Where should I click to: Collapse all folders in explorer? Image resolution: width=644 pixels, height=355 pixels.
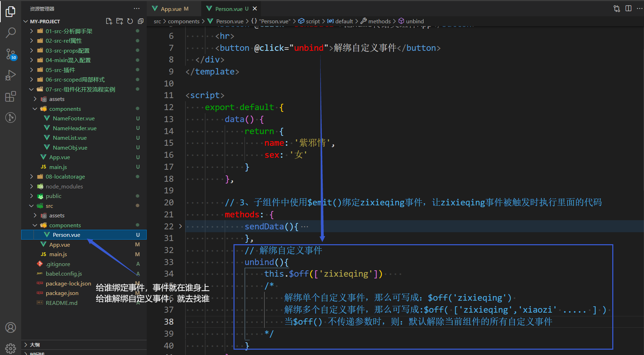140,21
